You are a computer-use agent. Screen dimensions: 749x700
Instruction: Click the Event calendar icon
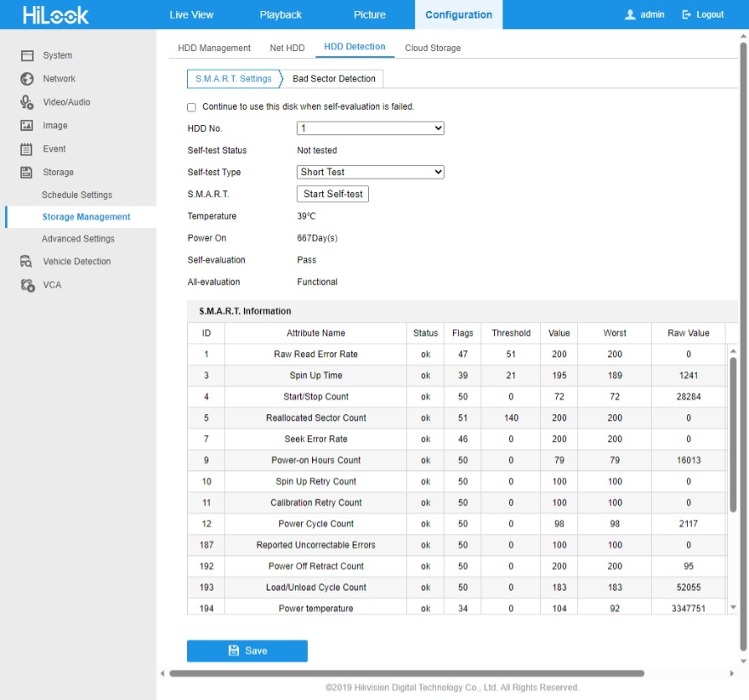[x=27, y=149]
